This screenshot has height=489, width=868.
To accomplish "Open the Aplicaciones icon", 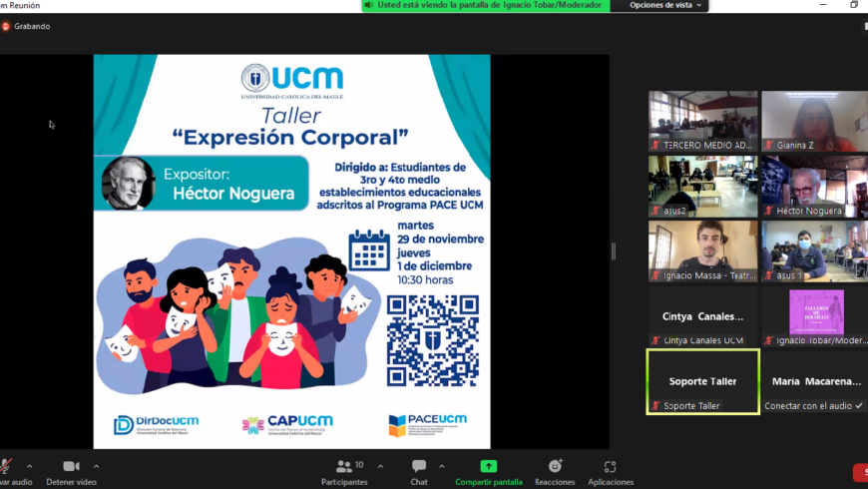I will [x=610, y=466].
